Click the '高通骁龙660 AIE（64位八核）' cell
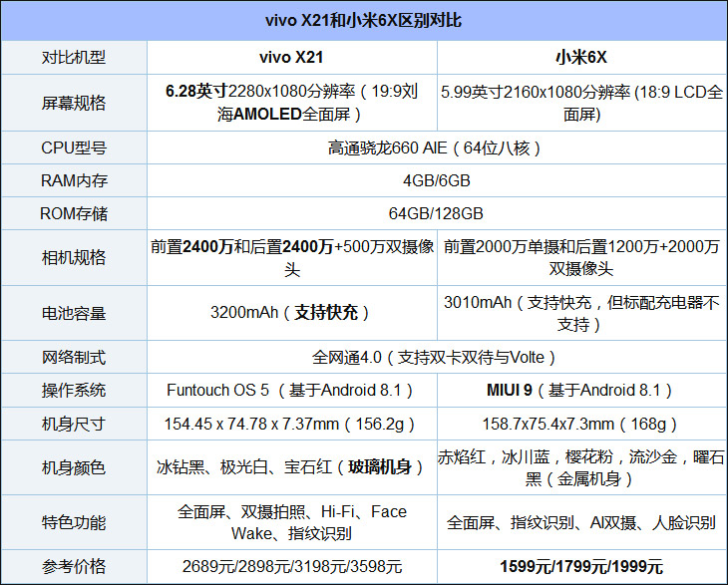 (x=436, y=147)
